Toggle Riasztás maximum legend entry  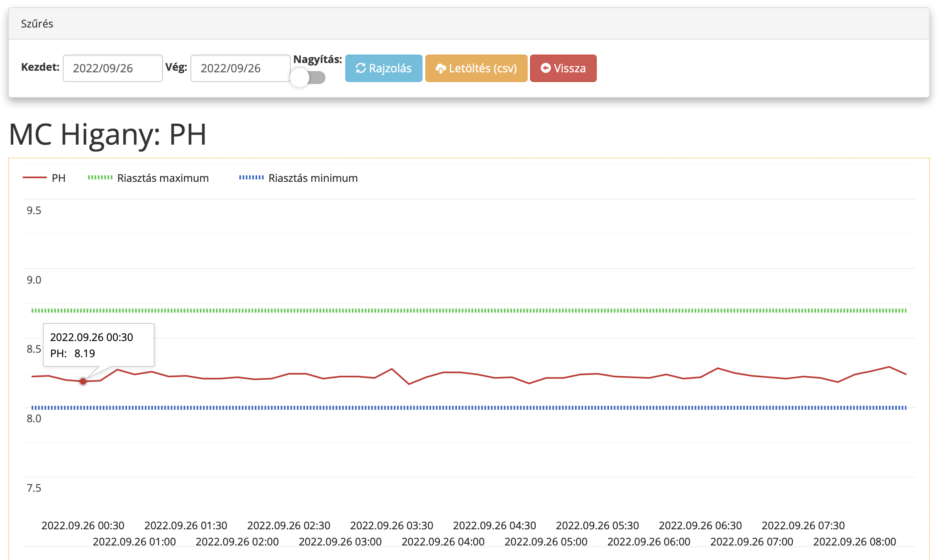pos(148,178)
